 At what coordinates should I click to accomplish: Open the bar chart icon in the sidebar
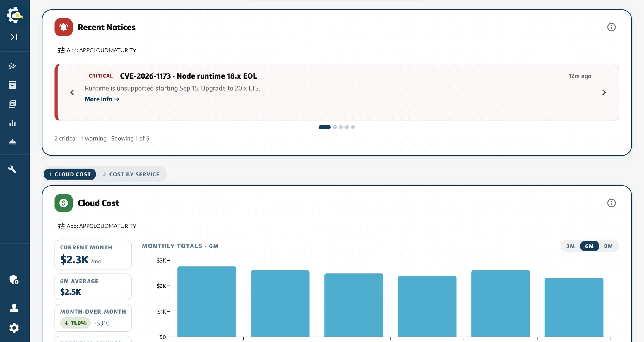[13, 123]
